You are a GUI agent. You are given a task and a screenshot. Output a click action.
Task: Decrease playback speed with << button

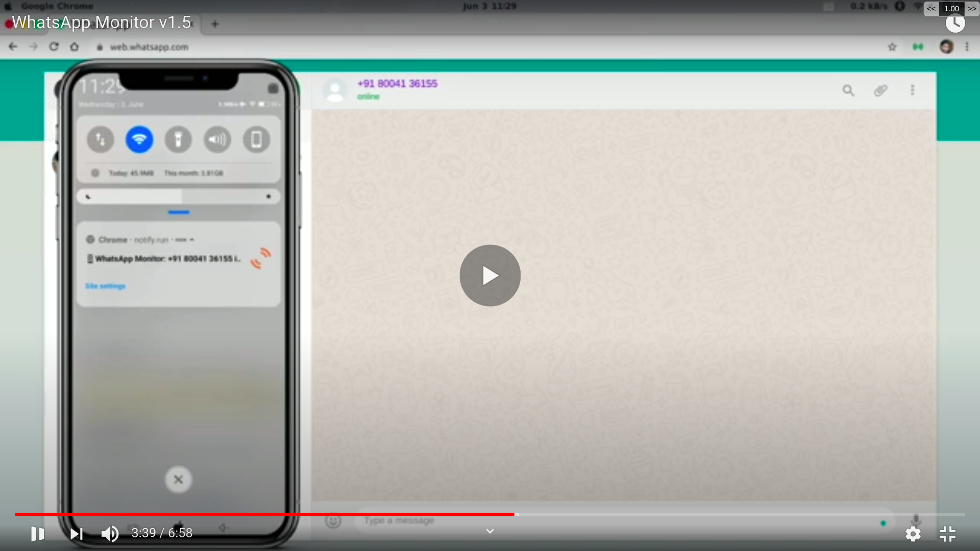931,9
